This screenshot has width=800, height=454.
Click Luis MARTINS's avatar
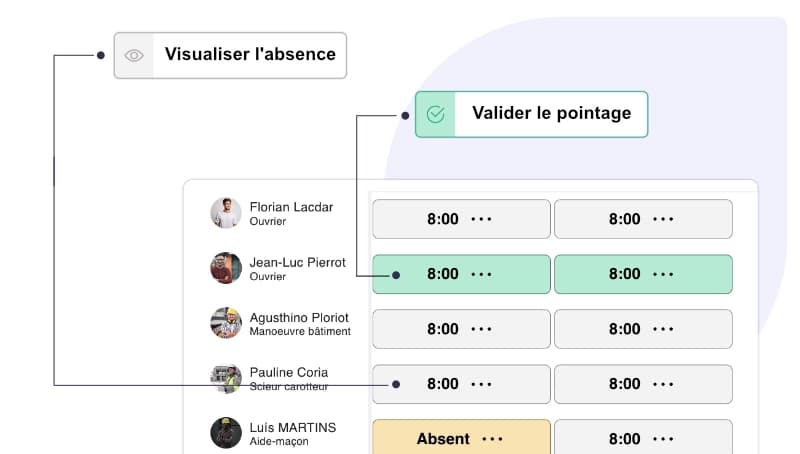(x=226, y=433)
